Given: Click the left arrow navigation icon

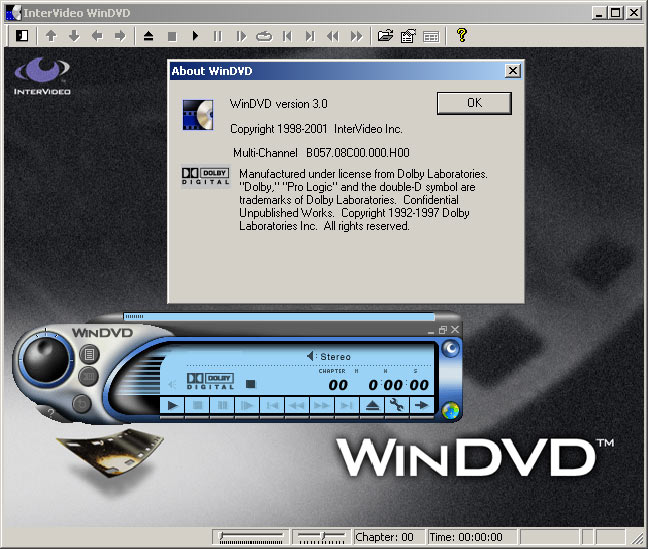Looking at the screenshot, I should click(x=97, y=36).
